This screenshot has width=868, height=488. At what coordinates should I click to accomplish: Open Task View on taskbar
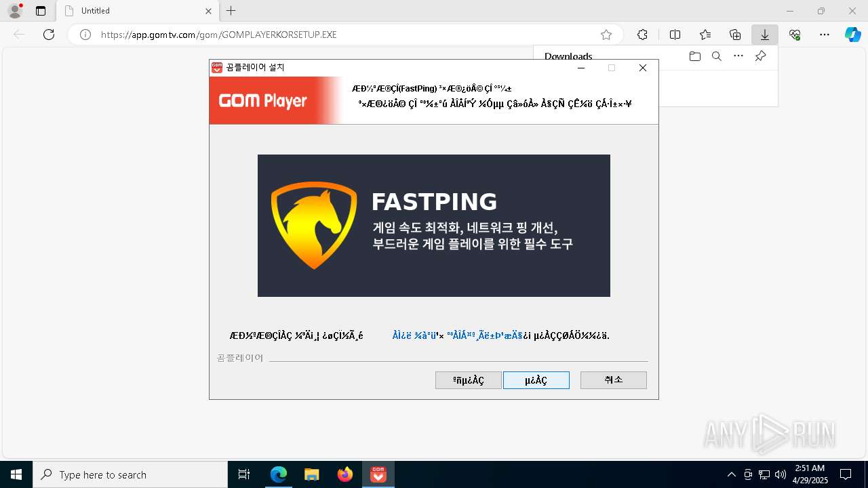pyautogui.click(x=244, y=474)
